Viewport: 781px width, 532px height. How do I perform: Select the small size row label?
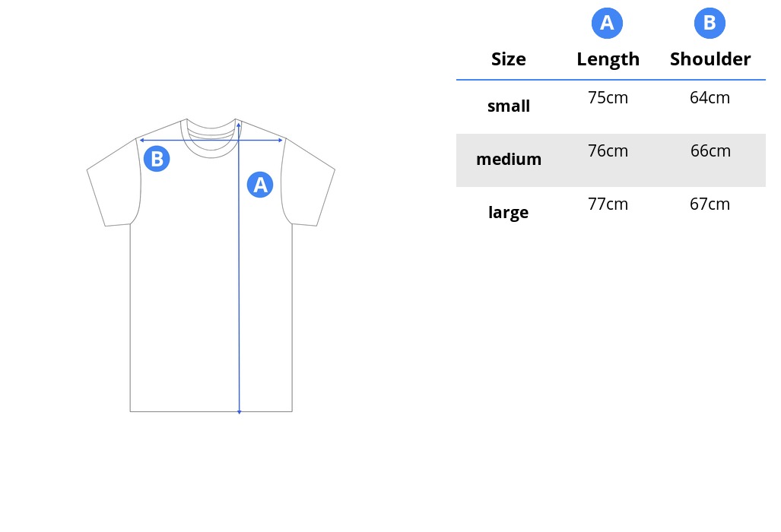click(508, 106)
